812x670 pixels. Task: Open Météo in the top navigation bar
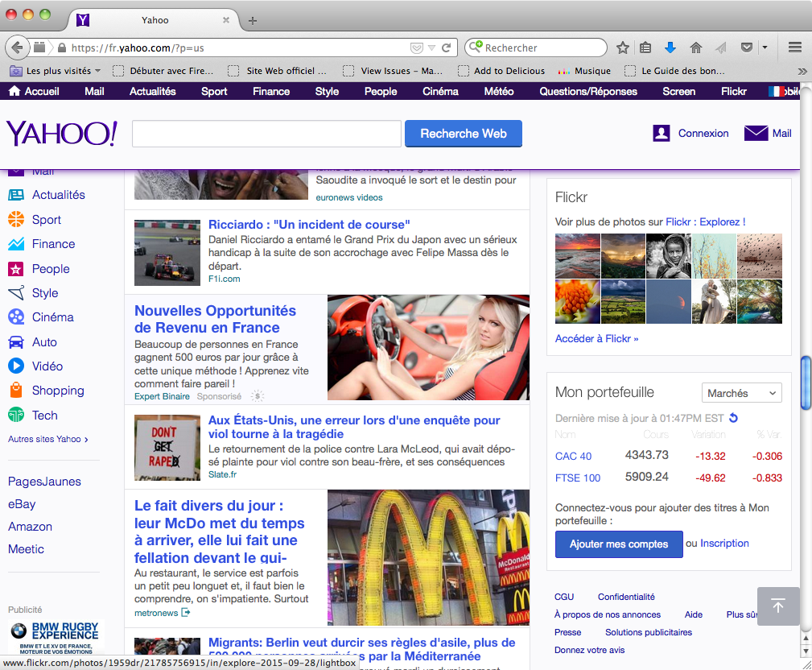pos(499,91)
